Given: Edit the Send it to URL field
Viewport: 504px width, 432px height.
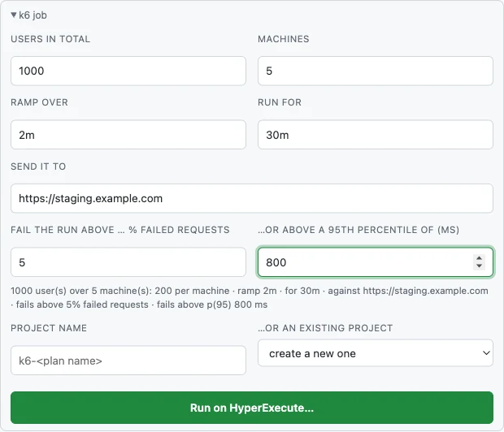Looking at the screenshot, I should pos(252,198).
